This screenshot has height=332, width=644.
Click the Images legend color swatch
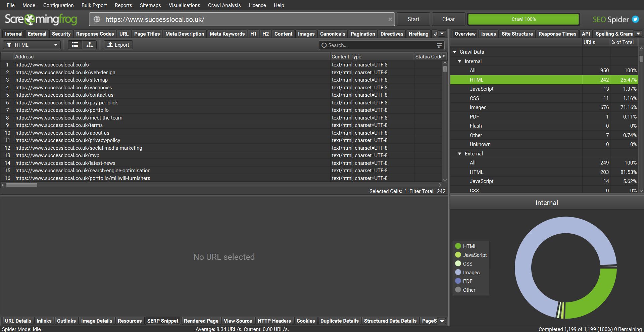coord(458,272)
